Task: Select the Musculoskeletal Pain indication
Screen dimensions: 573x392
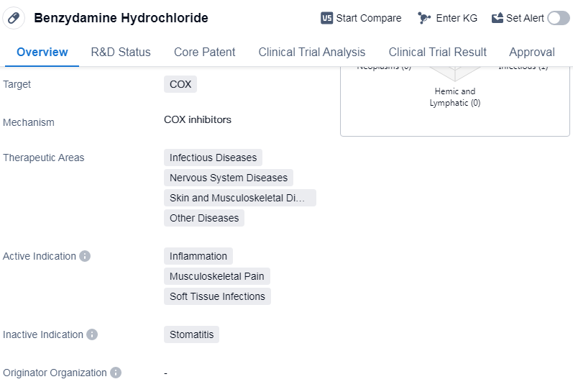Action: (216, 276)
